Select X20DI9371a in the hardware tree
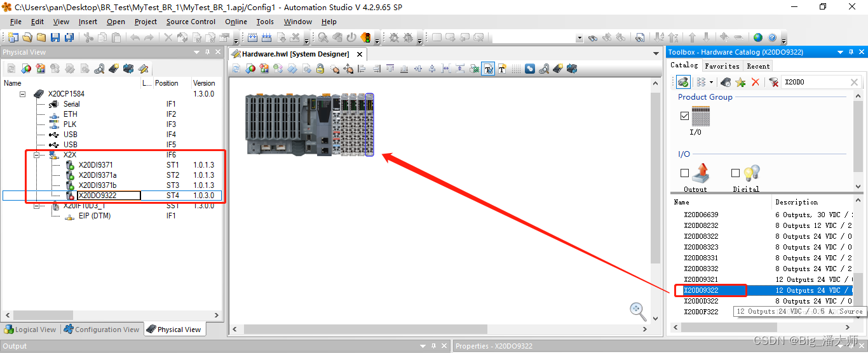Screen dimensions: 868x353 tap(98, 175)
